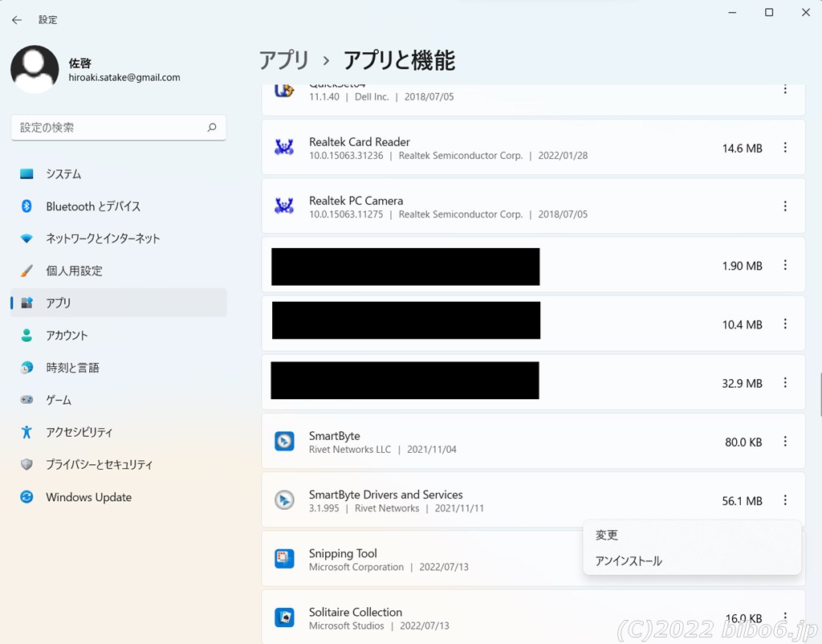Viewport: 822px width, 644px height.
Task: Focus the 設定の検索 search box
Action: 119,128
